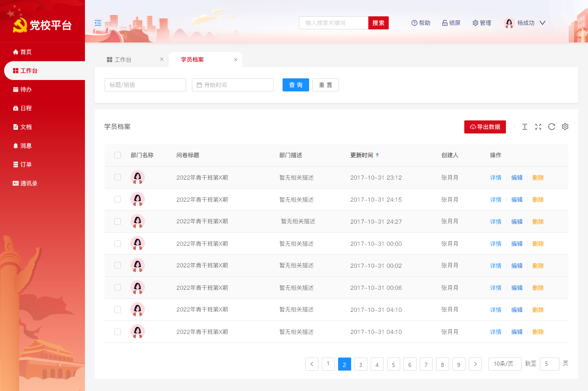Focus the 标题/班级 input field
The width and height of the screenshot is (588, 391).
click(145, 85)
